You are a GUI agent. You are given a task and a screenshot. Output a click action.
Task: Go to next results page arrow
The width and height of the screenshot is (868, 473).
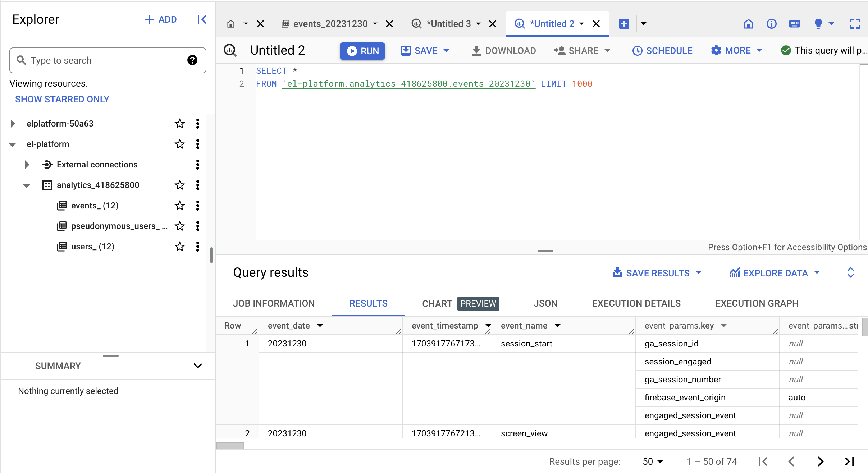[820, 461]
